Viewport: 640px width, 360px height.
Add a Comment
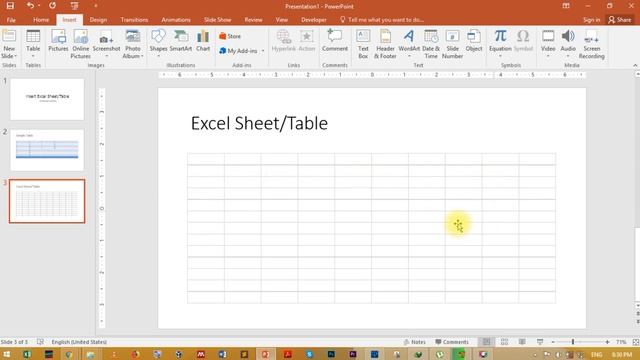click(x=335, y=41)
